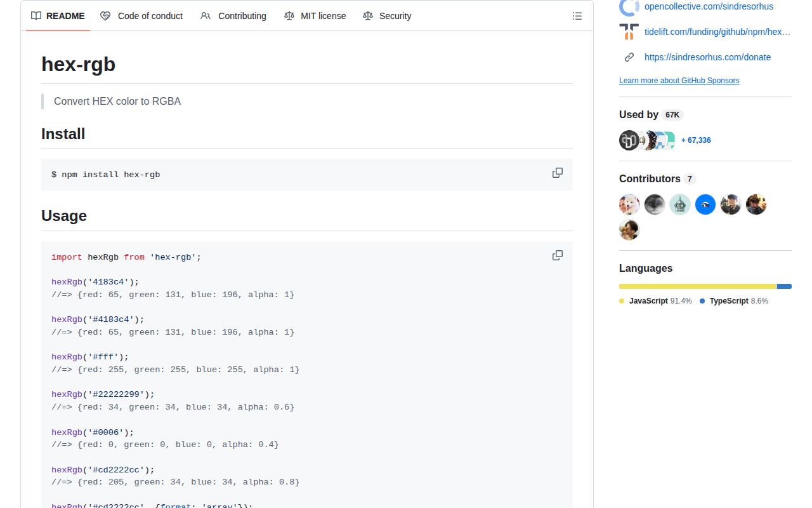The image size is (812, 508).
Task: Open the Security tab
Action: tap(386, 16)
